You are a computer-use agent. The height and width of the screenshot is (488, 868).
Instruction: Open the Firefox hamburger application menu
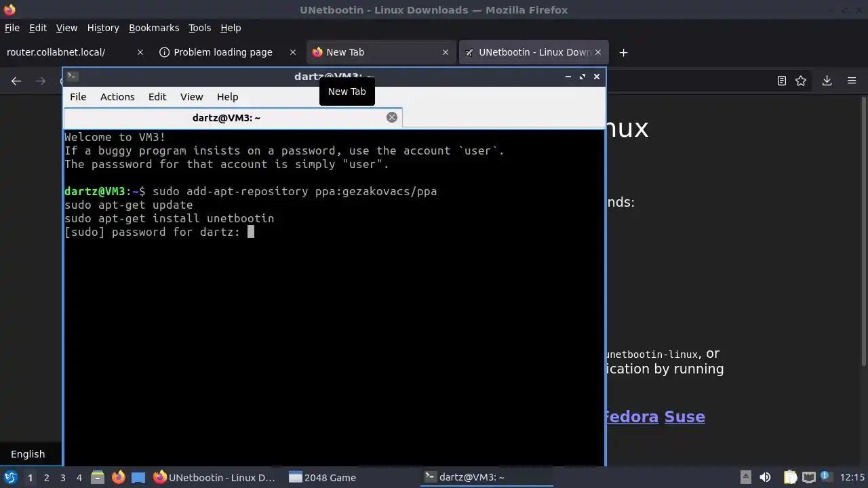[852, 81]
